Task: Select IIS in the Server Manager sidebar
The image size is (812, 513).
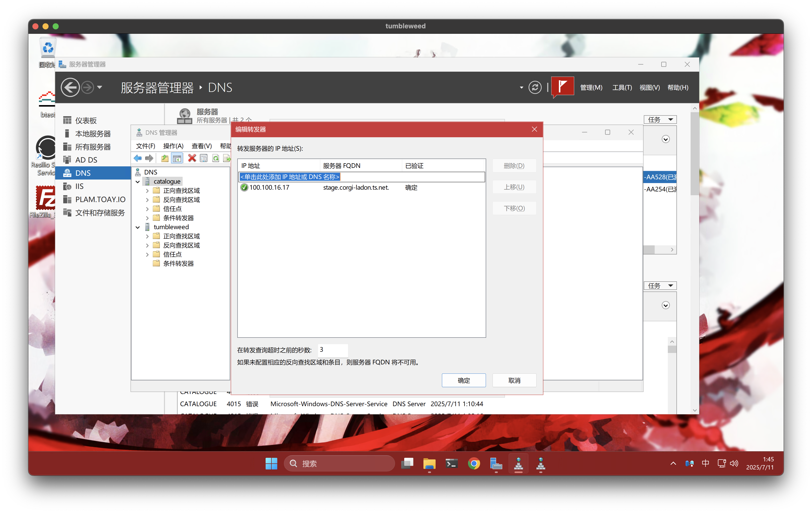Action: tap(79, 186)
